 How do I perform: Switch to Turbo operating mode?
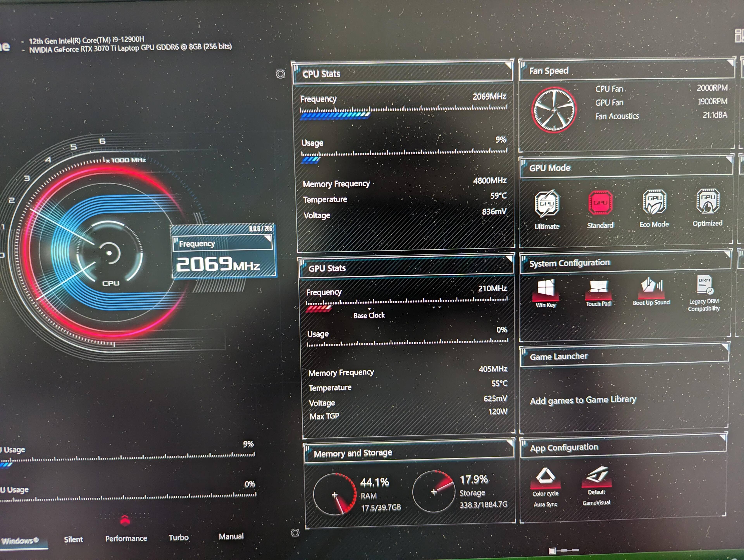point(178,538)
